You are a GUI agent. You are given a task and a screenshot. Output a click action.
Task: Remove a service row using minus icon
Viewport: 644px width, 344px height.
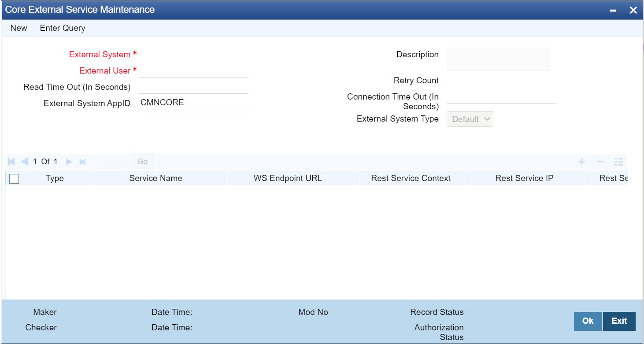click(x=600, y=162)
